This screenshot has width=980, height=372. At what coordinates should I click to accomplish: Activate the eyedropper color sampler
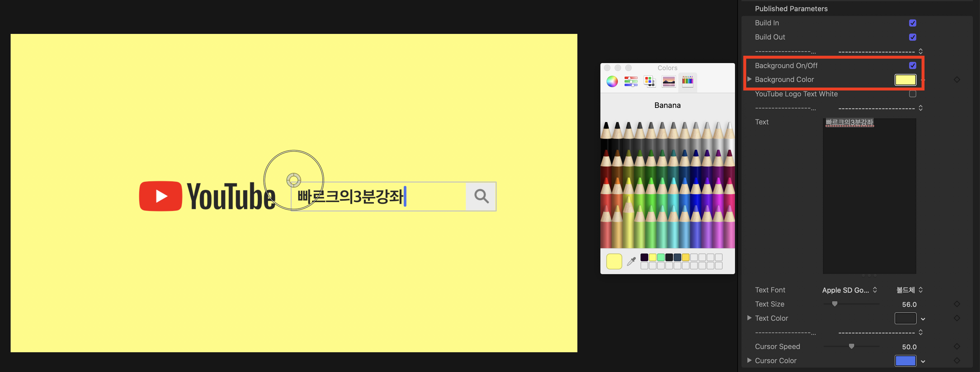(x=631, y=261)
